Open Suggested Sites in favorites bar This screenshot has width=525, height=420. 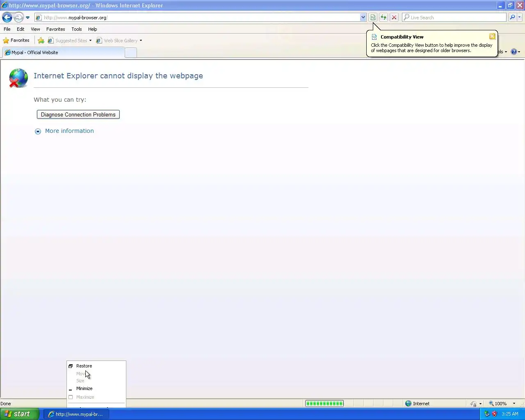pos(68,41)
